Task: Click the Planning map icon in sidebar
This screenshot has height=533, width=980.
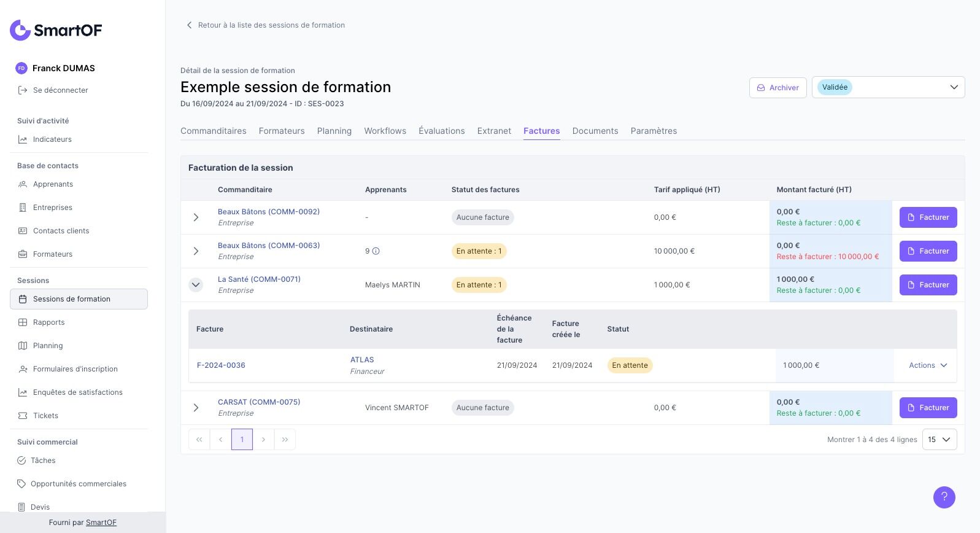Action: (23, 346)
